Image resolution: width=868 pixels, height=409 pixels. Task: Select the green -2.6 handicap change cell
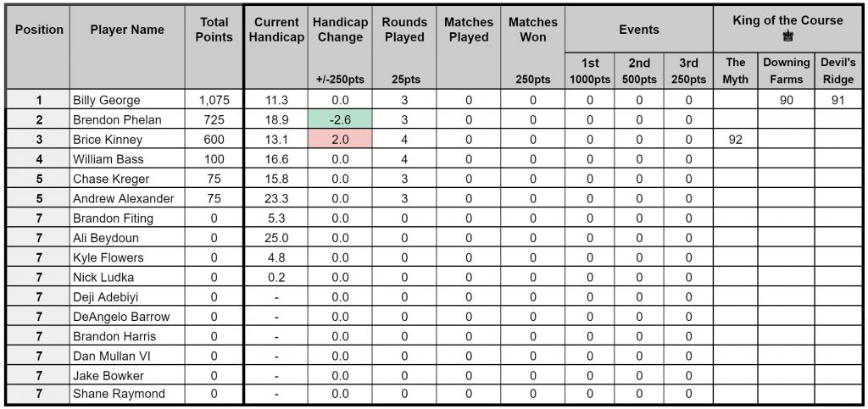[340, 120]
